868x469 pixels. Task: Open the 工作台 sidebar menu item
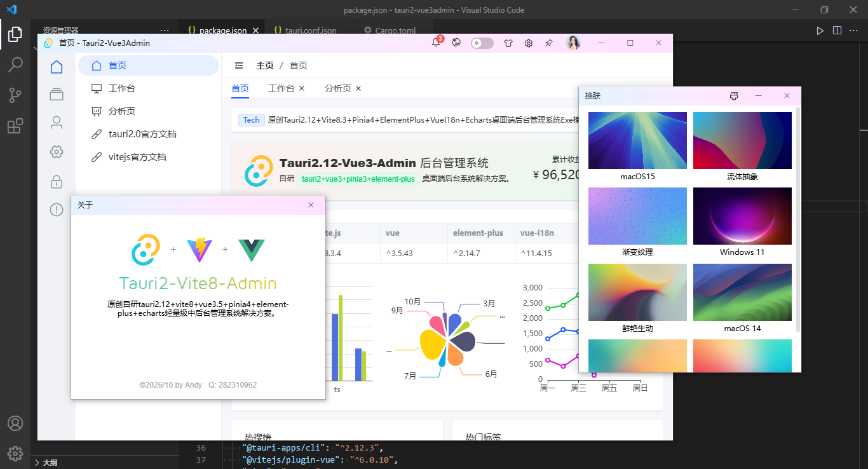coord(148,88)
